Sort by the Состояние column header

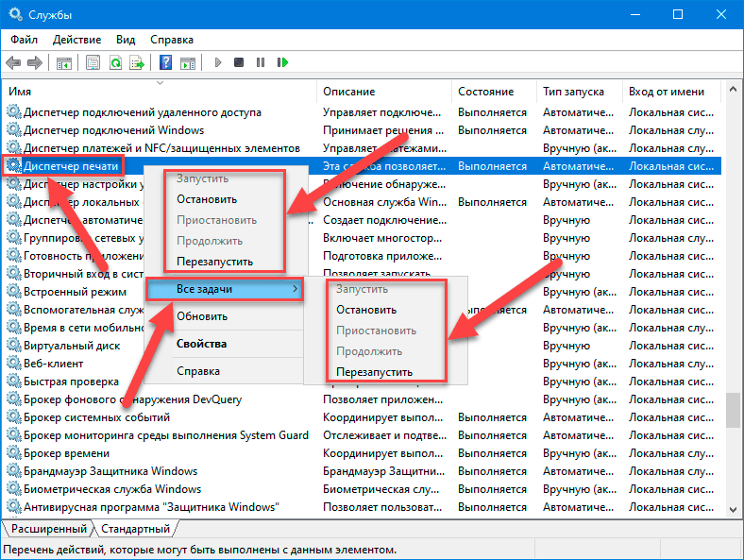(486, 92)
